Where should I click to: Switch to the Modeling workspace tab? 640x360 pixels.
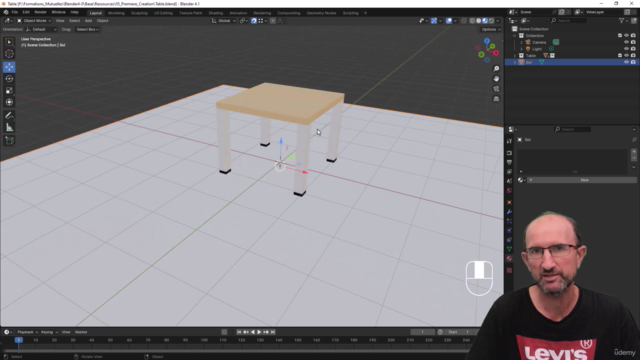tap(116, 13)
